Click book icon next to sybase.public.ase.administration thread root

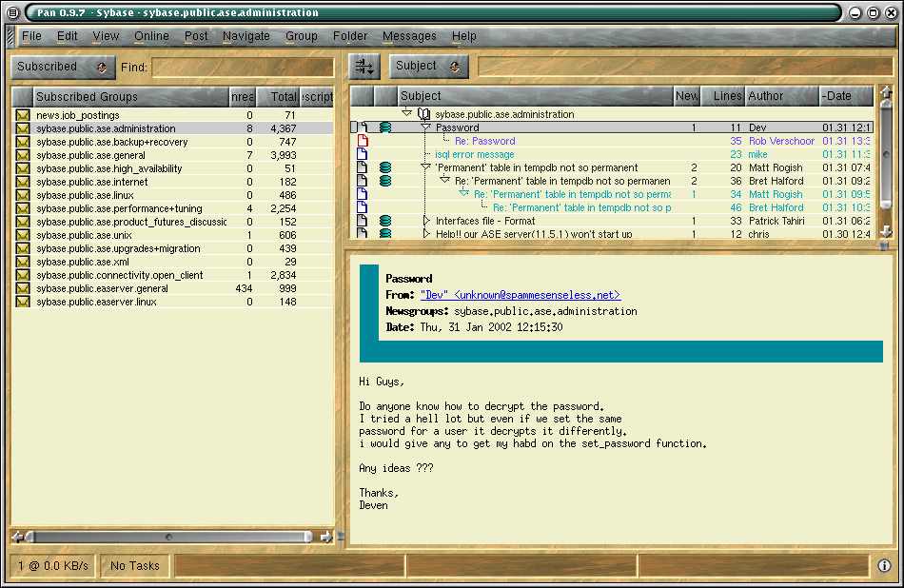click(423, 114)
